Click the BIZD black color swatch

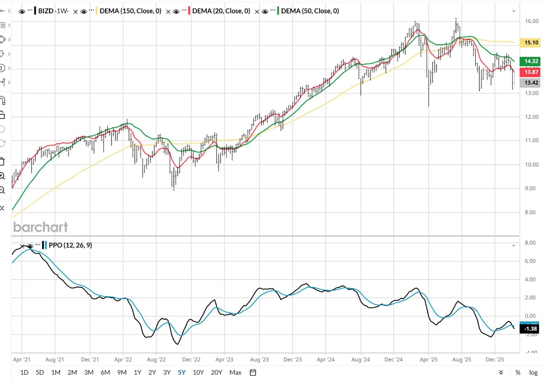(35, 11)
